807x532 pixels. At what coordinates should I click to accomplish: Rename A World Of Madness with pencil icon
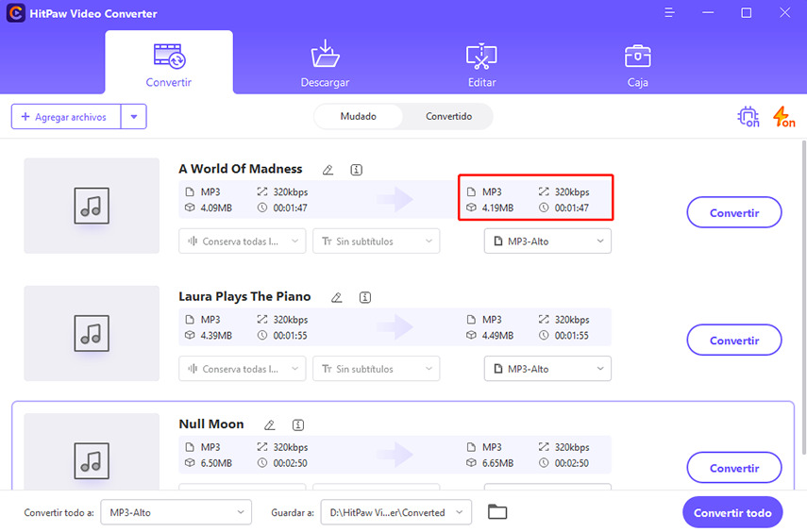[x=328, y=170]
